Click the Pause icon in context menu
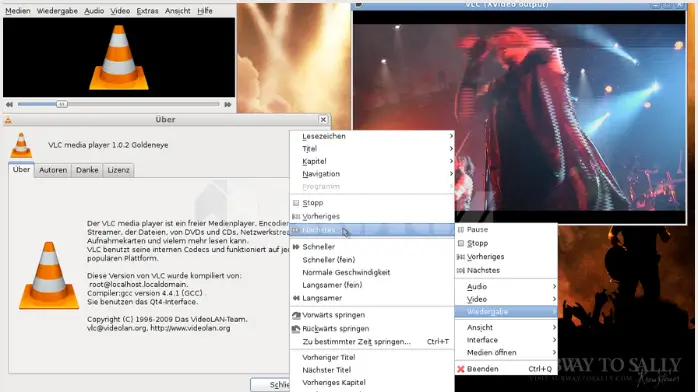The width and height of the screenshot is (698, 392). [x=461, y=230]
